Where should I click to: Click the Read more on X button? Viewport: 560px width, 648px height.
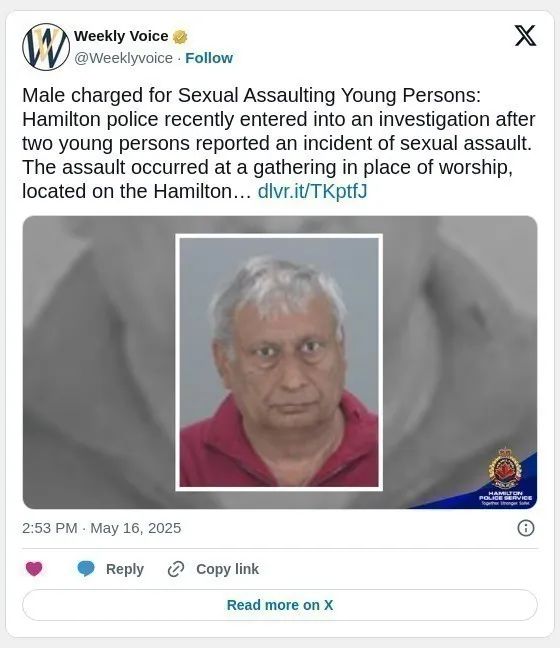[x=280, y=605]
